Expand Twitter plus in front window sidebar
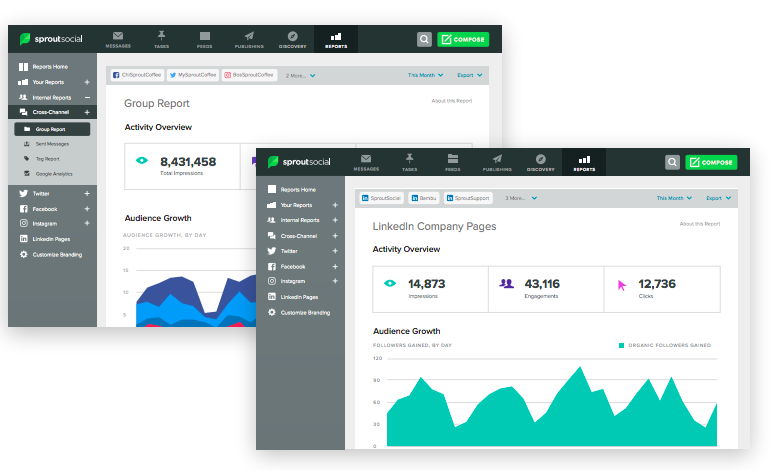The height and width of the screenshot is (470, 771). point(335,251)
